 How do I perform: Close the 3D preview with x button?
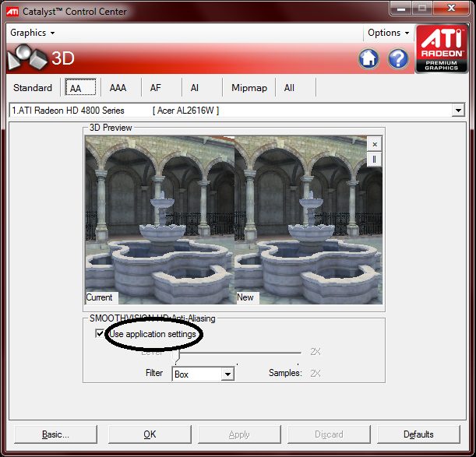pos(375,144)
